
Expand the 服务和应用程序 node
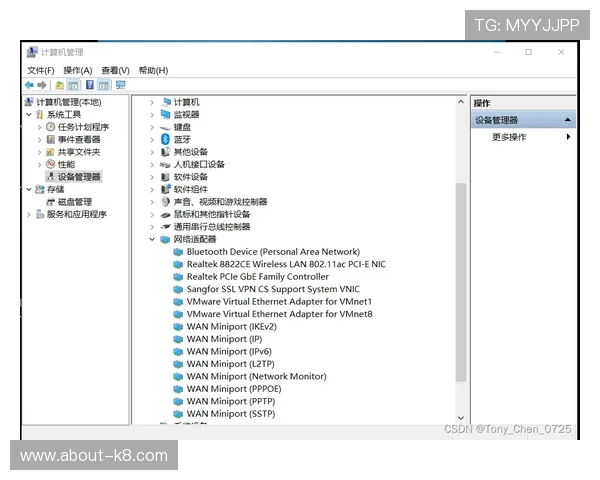29,214
